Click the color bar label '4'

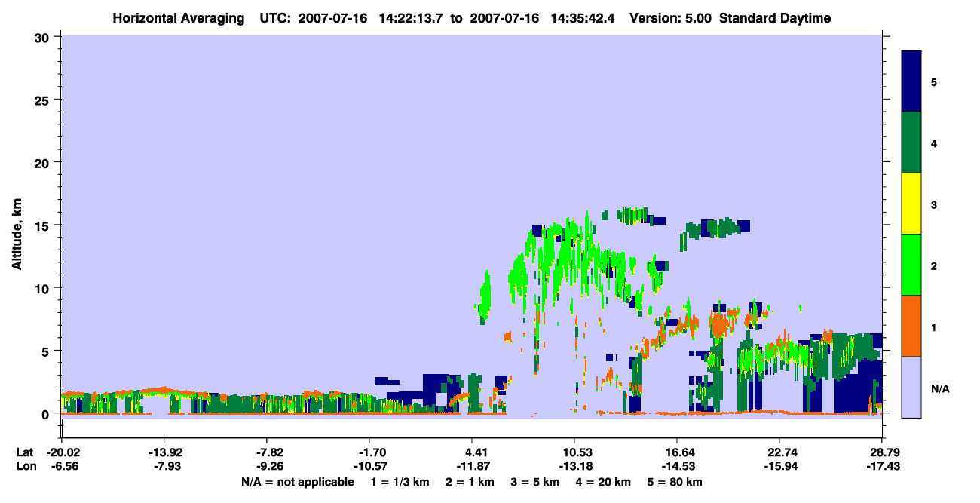tap(934, 143)
